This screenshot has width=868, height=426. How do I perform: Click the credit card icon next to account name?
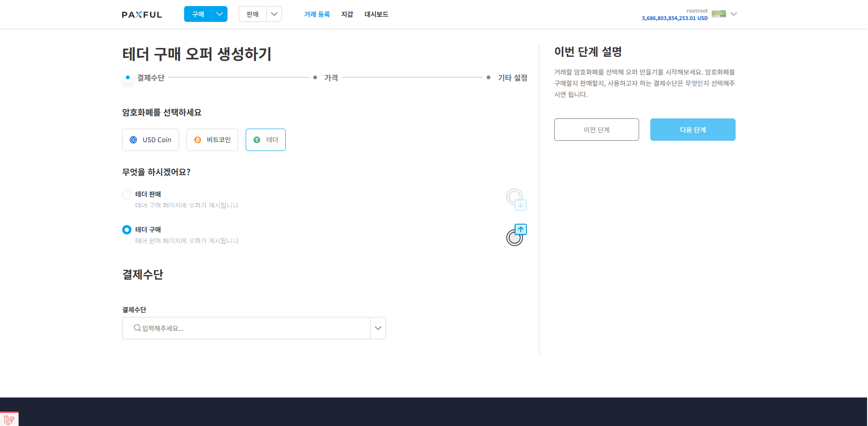[718, 14]
